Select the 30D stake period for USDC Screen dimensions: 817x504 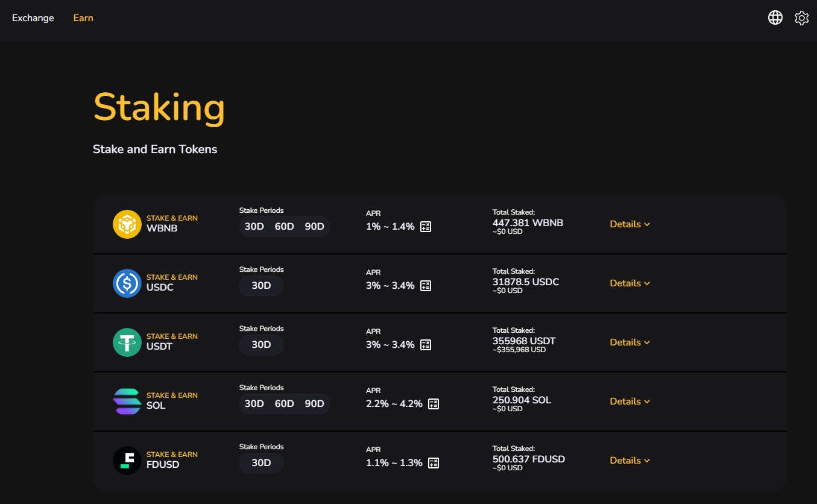click(x=261, y=286)
